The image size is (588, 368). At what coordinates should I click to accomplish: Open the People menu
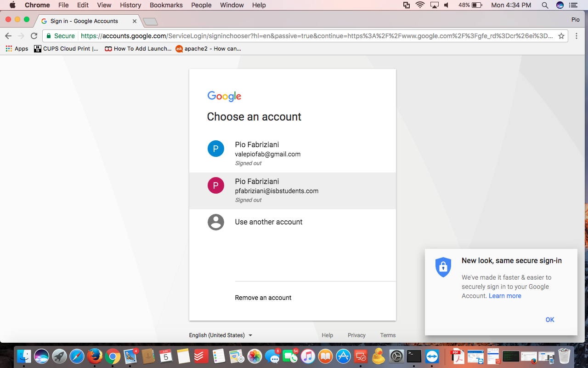click(201, 5)
